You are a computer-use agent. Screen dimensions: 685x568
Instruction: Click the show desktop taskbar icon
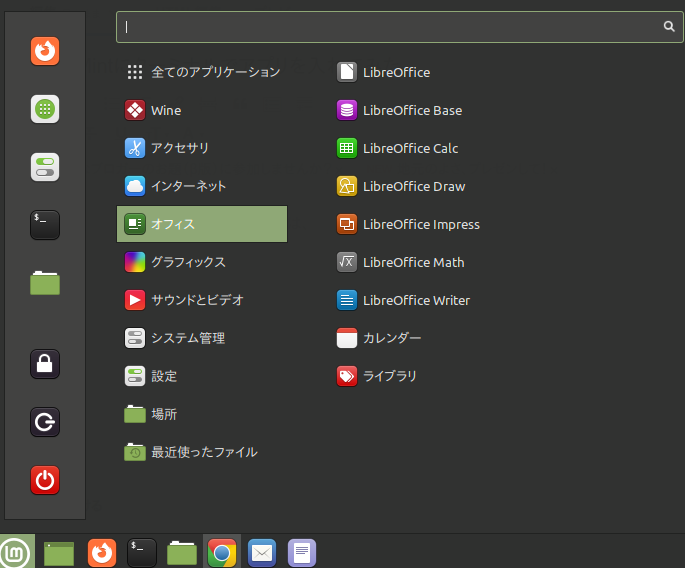[59, 553]
